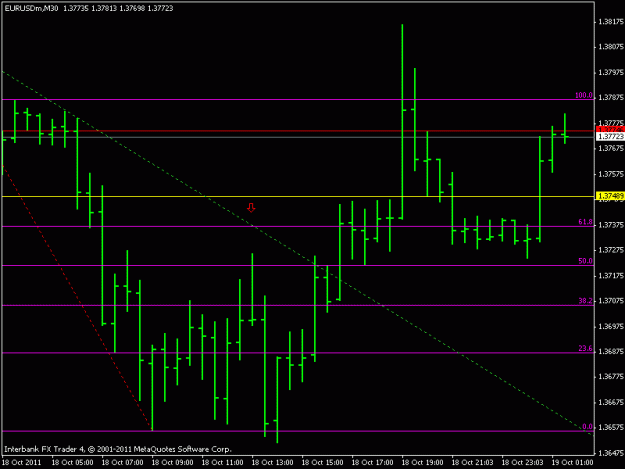
Task: Click the 1.37275 price axis label
Action: (611, 250)
